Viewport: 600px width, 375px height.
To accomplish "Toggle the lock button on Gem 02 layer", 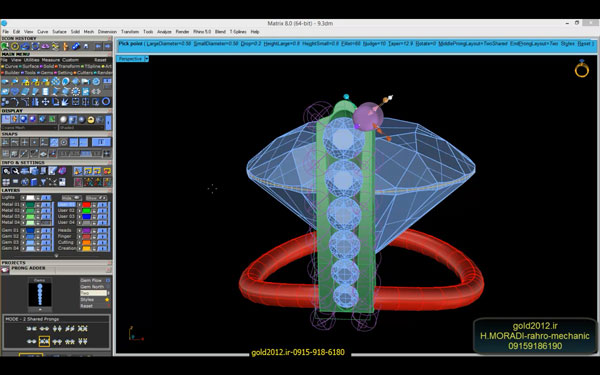I will click(38, 237).
